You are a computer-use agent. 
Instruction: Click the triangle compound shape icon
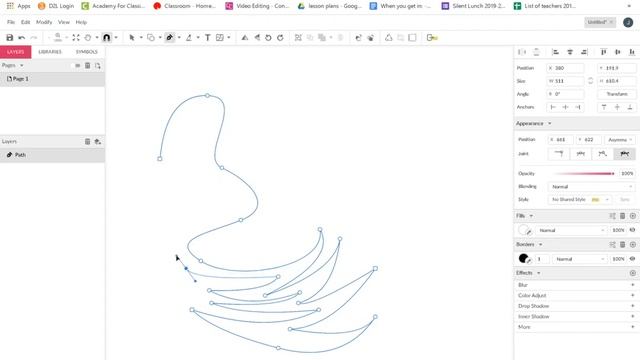point(389,38)
